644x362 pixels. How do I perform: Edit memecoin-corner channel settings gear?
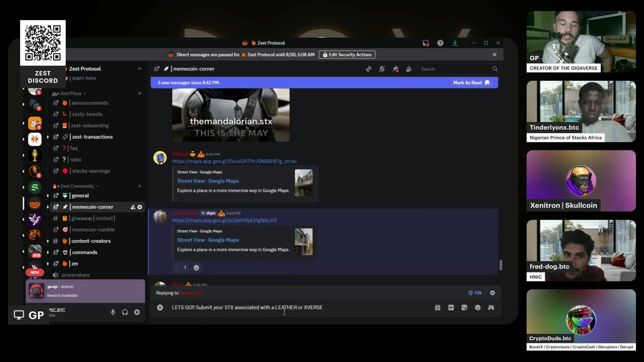pyautogui.click(x=140, y=207)
